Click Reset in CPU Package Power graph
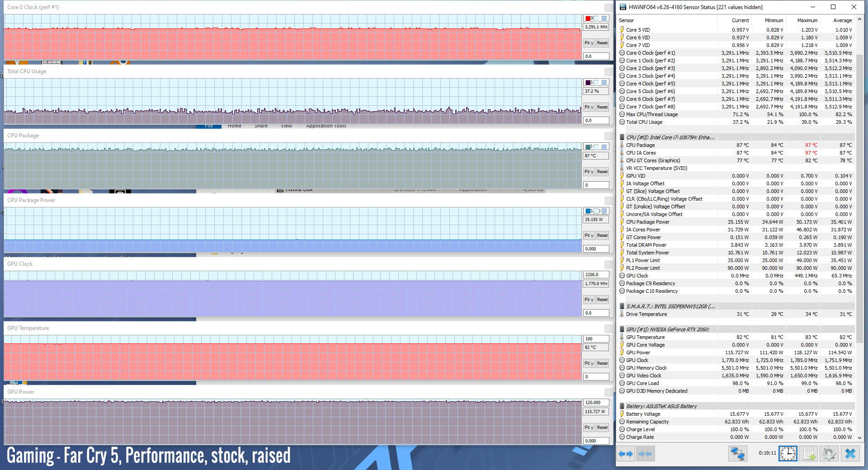Image resolution: width=868 pixels, height=470 pixels. point(602,235)
